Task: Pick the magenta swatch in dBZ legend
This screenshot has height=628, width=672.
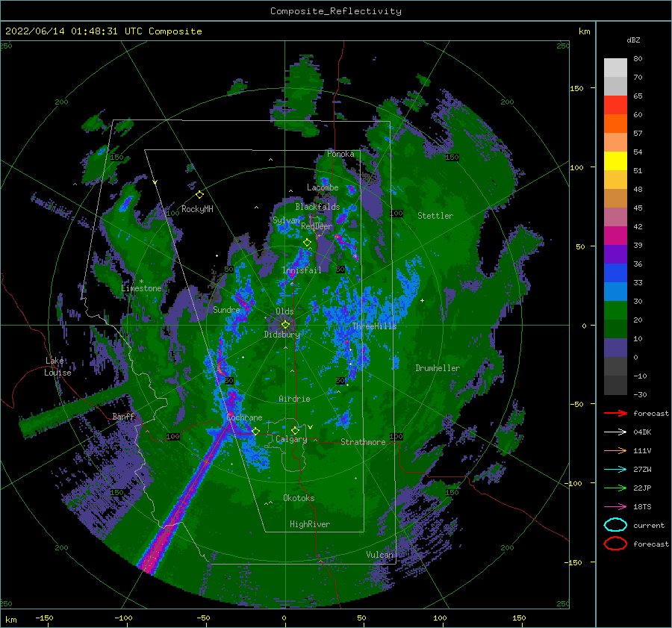Action: coord(615,235)
